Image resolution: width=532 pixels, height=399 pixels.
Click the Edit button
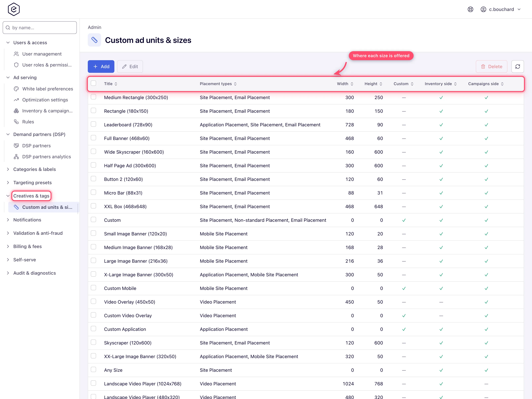[x=130, y=67]
